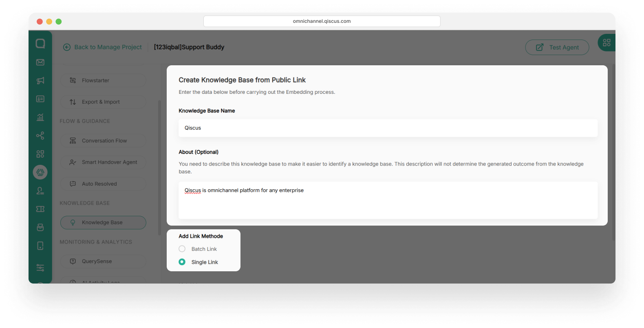Click the Smart Handover Agent person icon
This screenshot has width=644, height=328.
[x=73, y=162]
